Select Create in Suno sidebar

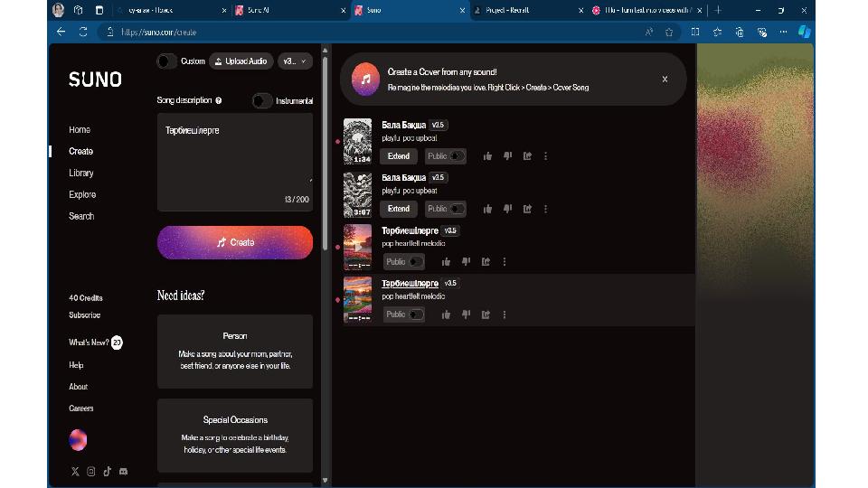[x=80, y=151]
